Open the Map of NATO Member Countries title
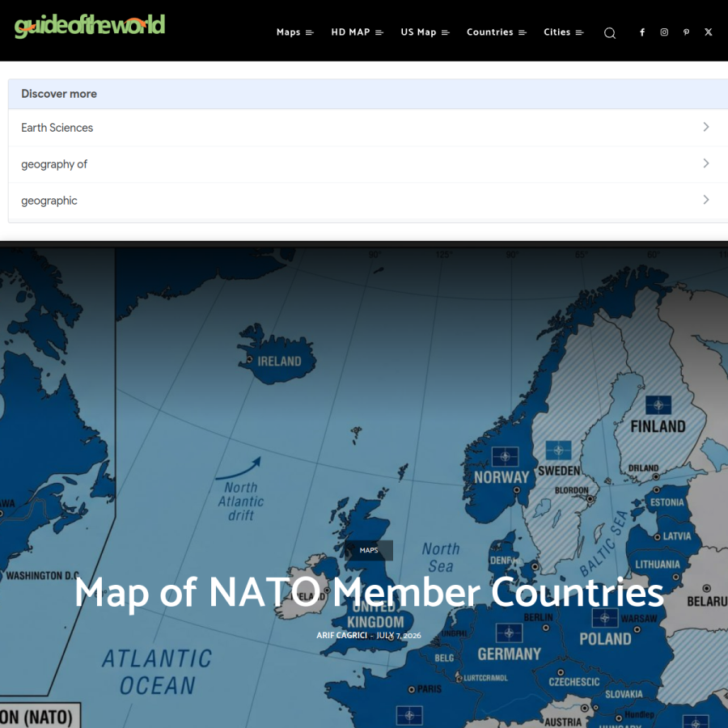 [369, 592]
